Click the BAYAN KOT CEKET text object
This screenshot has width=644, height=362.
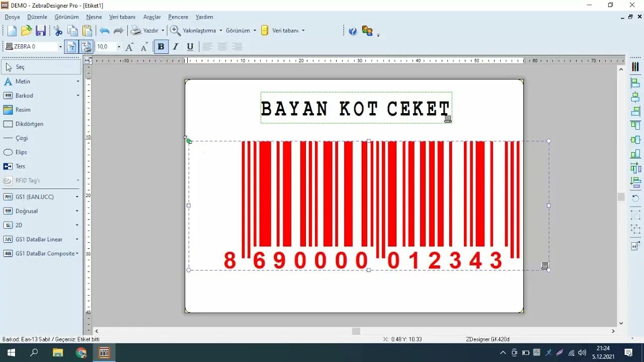pos(356,108)
